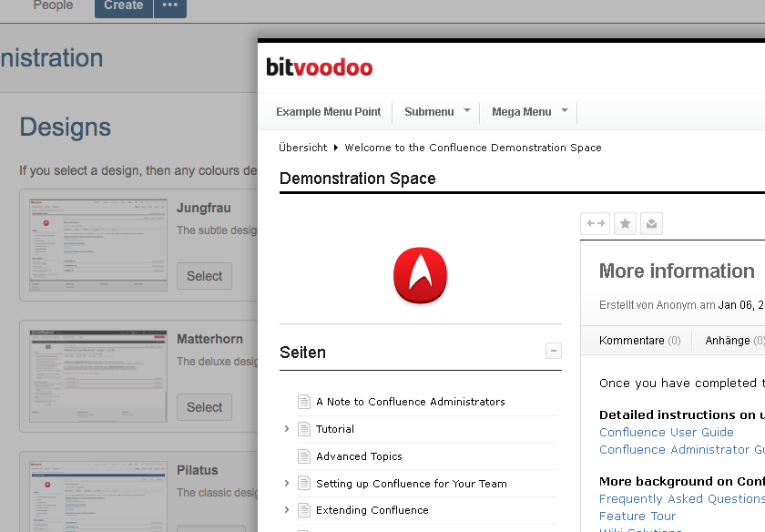Expand the Extending Confluence node
The height and width of the screenshot is (532, 765).
(287, 510)
